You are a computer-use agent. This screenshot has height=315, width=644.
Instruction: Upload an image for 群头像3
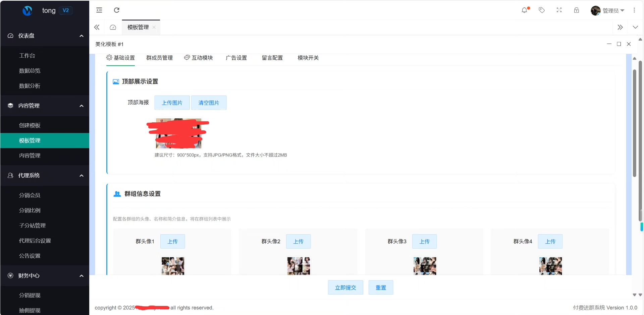[x=425, y=241]
